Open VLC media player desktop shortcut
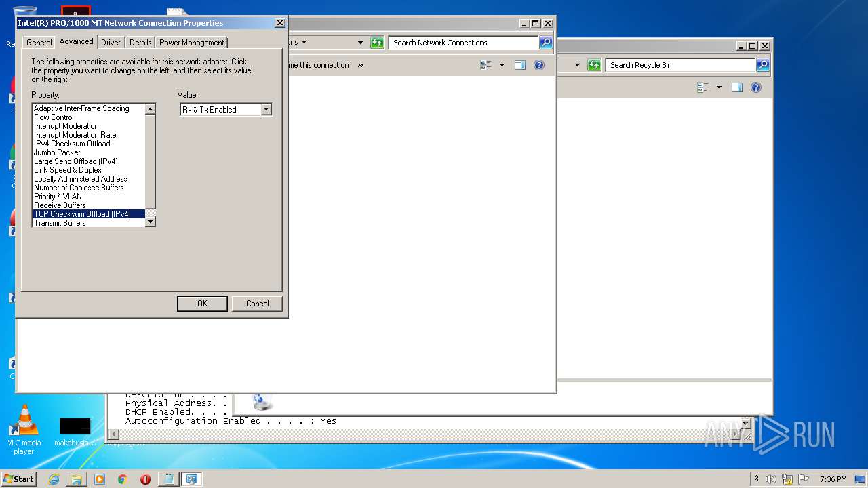Image resolution: width=868 pixels, height=488 pixels. click(x=24, y=429)
